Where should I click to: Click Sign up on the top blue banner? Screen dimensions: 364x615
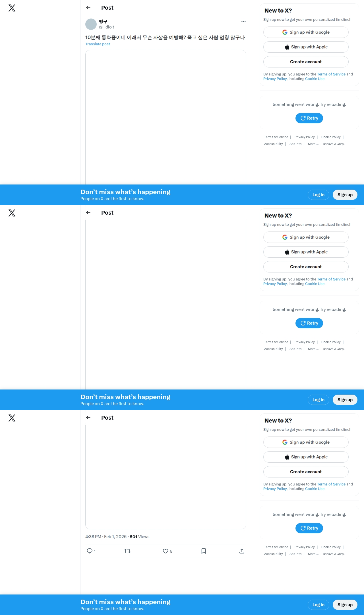pos(345,195)
